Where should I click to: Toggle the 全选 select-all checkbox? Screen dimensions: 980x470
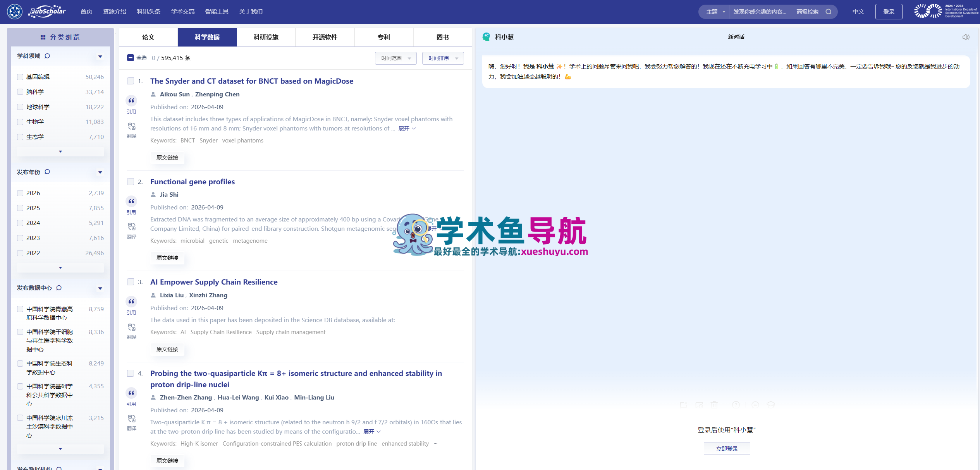point(131,58)
